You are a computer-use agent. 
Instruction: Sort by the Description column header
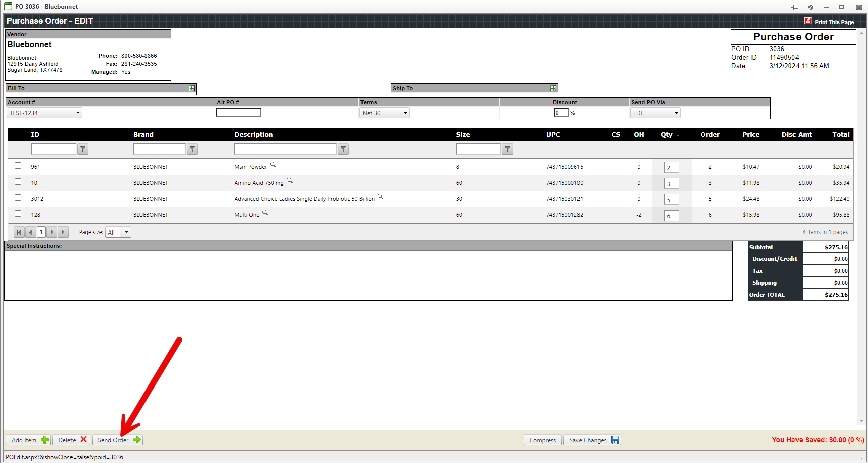[254, 135]
